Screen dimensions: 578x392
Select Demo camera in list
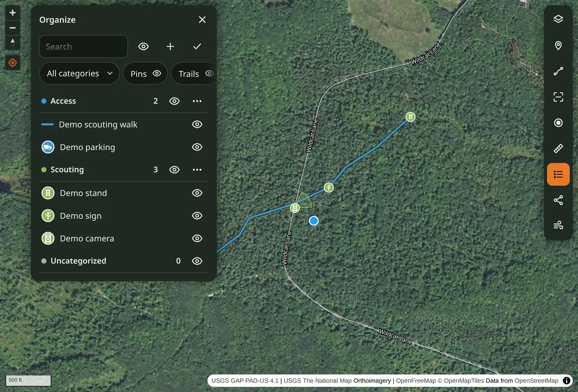coord(87,238)
